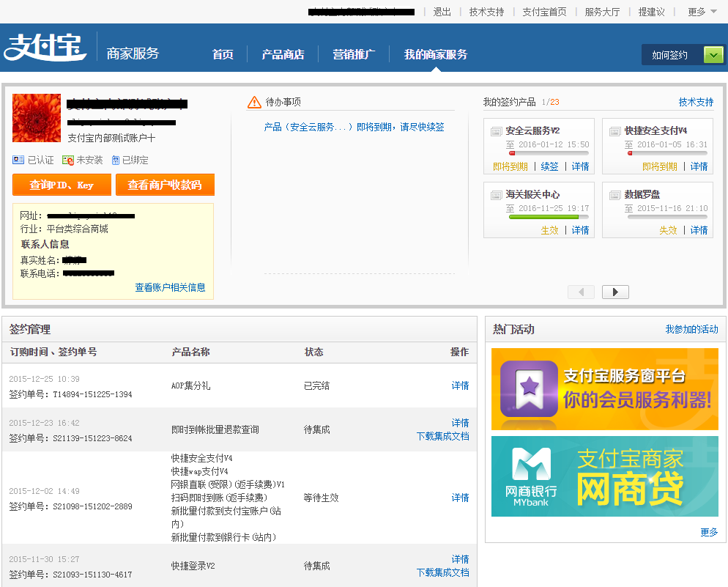Select the 我的商家服务 nav tab
Image resolution: width=728 pixels, height=587 pixels.
(x=436, y=54)
